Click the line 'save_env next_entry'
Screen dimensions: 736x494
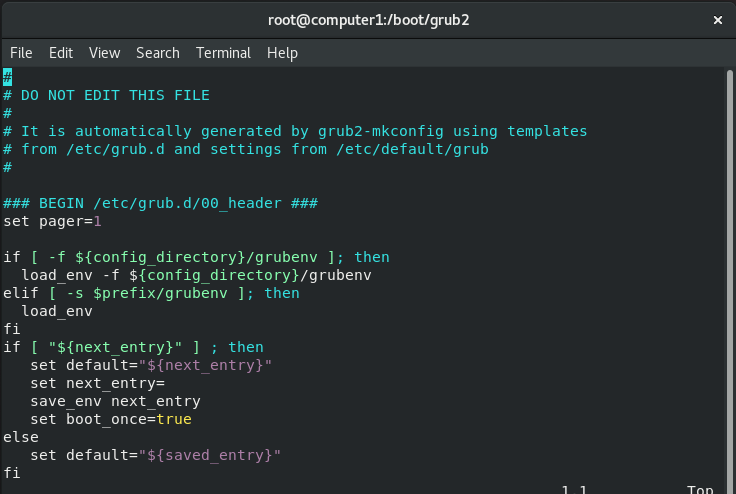(x=115, y=401)
